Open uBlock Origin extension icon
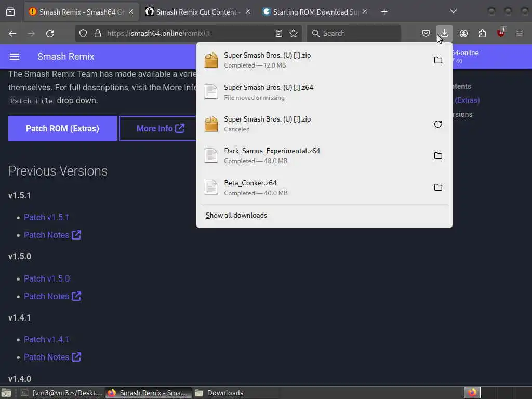Viewport: 532px width, 399px height. 501,33
